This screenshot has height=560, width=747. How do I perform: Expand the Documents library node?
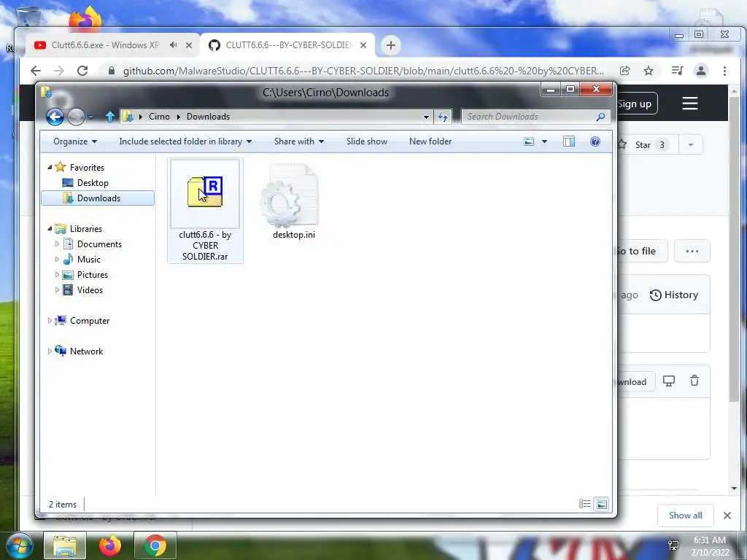coord(57,244)
